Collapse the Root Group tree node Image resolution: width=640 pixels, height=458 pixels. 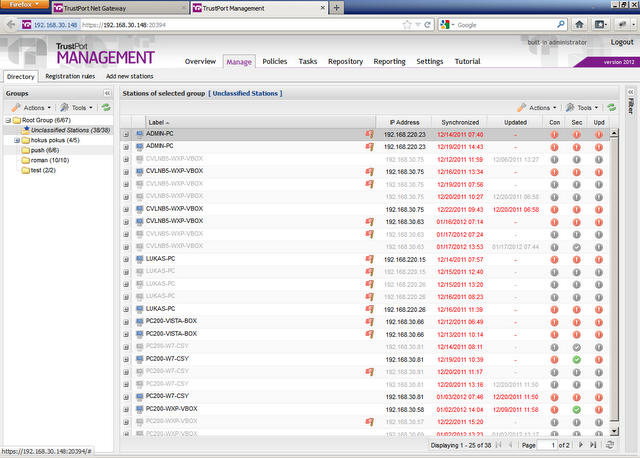pyautogui.click(x=7, y=120)
